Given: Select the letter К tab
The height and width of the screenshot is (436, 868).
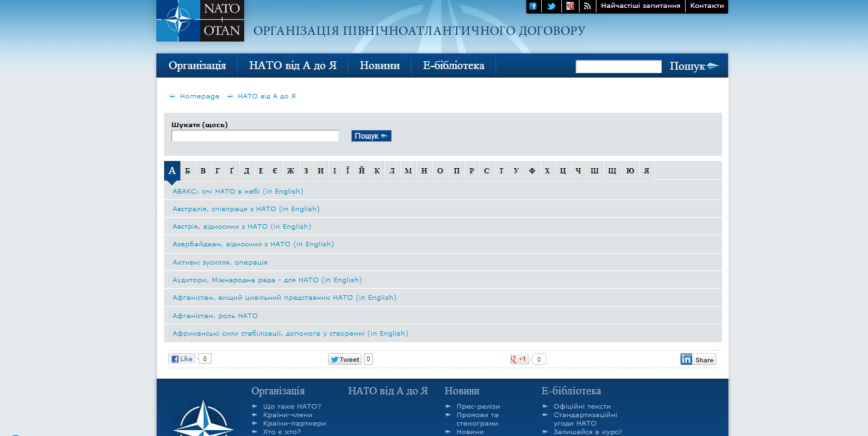Looking at the screenshot, I should [377, 171].
